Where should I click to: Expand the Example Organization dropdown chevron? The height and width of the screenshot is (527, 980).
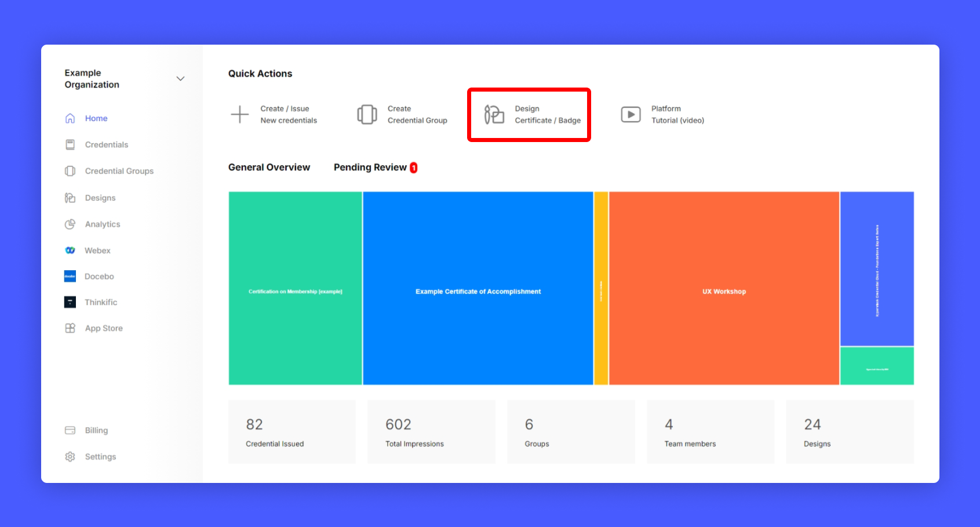coord(180,79)
